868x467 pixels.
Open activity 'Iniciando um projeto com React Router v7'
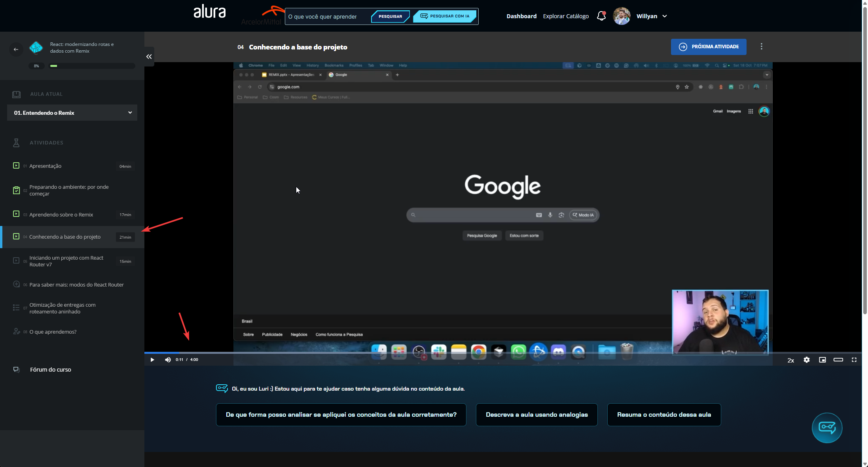click(66, 261)
